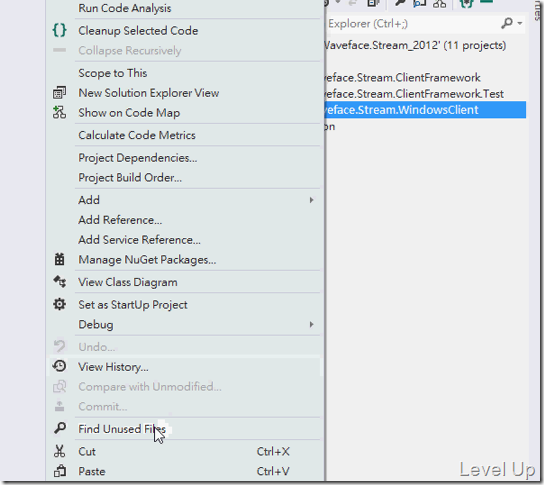544x485 pixels.
Task: Select the Stream.ClientFramework.Test project
Action: coord(414,94)
